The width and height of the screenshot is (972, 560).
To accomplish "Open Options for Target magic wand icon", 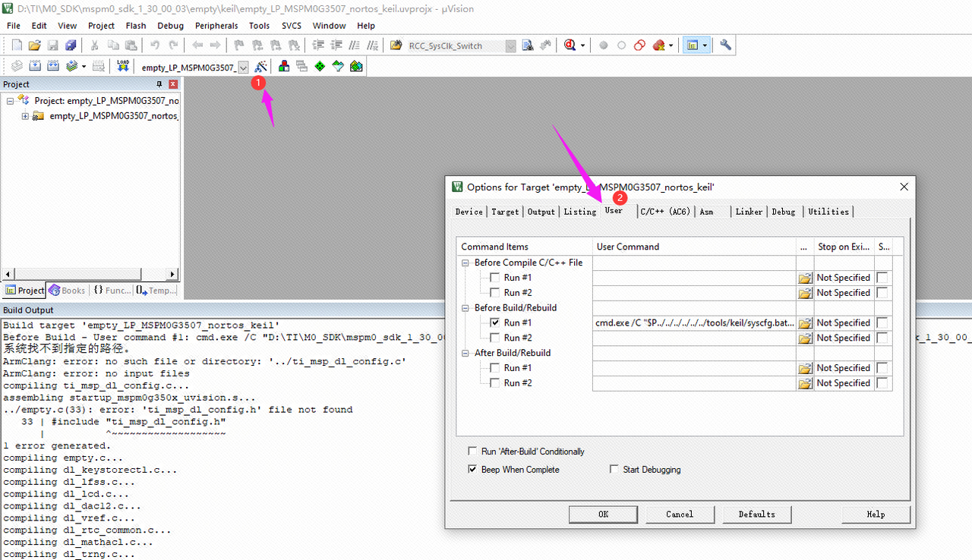I will pyautogui.click(x=260, y=66).
